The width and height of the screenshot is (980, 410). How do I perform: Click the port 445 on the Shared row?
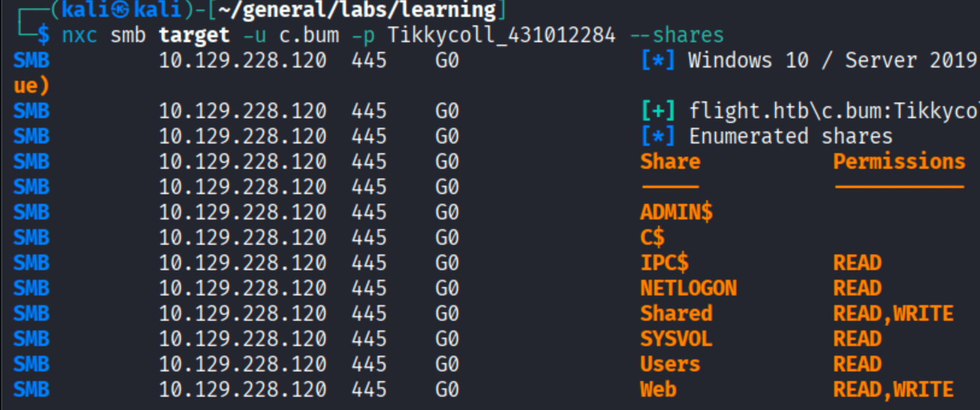pos(369,314)
